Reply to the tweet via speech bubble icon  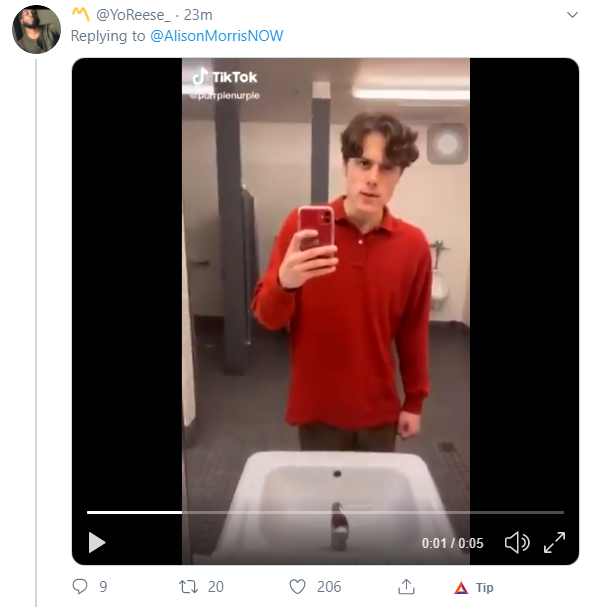[x=80, y=587]
